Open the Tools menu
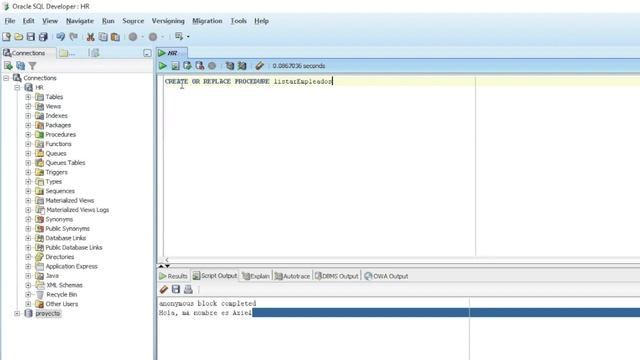This screenshot has width=640, height=360. pyautogui.click(x=238, y=21)
